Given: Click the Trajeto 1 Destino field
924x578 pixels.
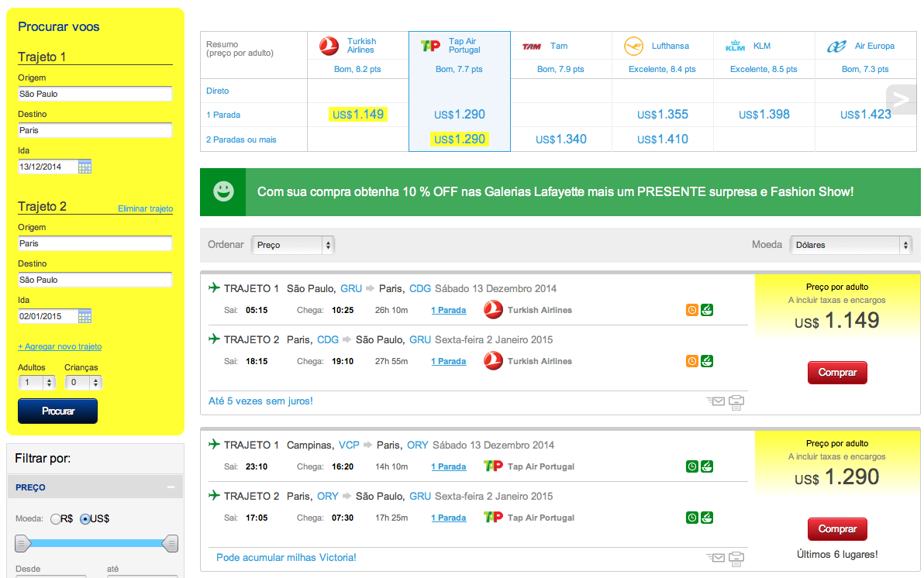Looking at the screenshot, I should 95,130.
